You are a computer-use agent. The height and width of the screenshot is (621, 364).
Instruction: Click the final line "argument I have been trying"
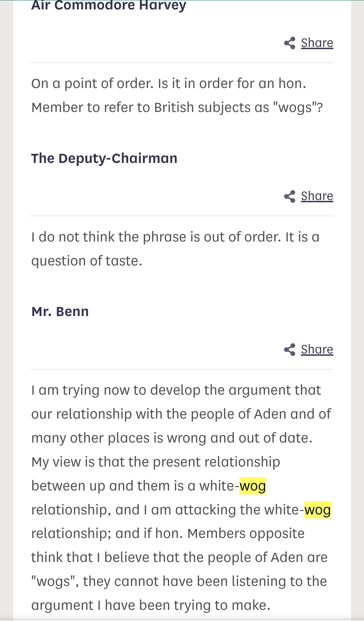[150, 605]
